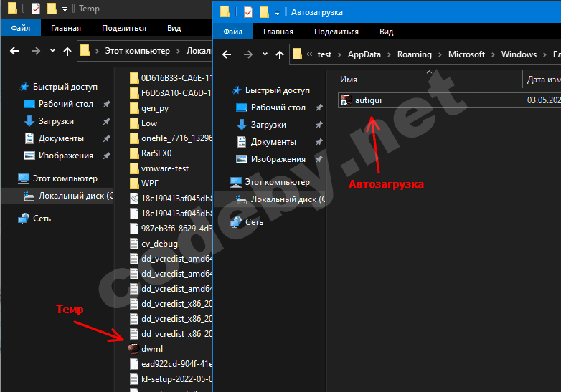Viewport: 561px width, 392px height.
Task: Select Рабочий стол in Автозагрузка window sidebar
Action: 271,107
